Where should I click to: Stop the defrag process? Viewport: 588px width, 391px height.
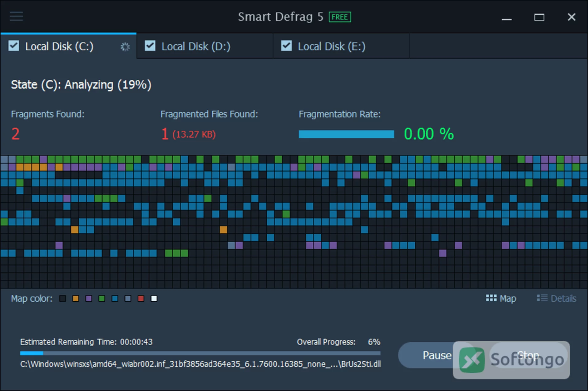[528, 355]
